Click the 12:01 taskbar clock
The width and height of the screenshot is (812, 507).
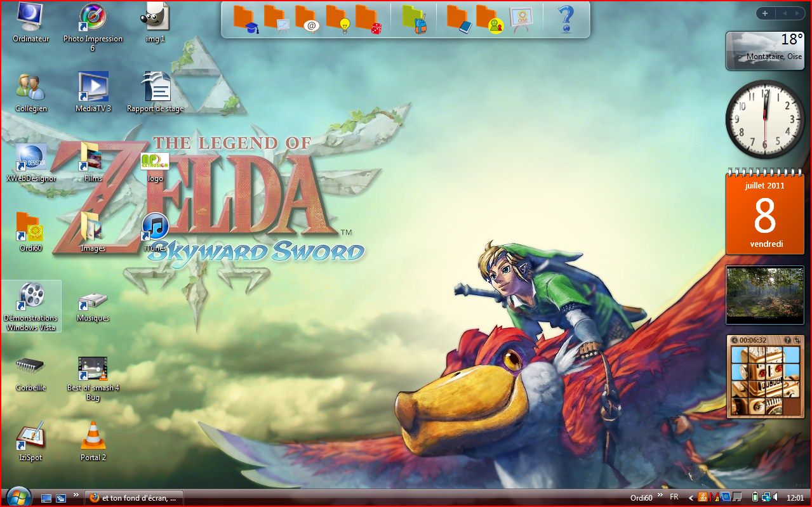(x=795, y=498)
